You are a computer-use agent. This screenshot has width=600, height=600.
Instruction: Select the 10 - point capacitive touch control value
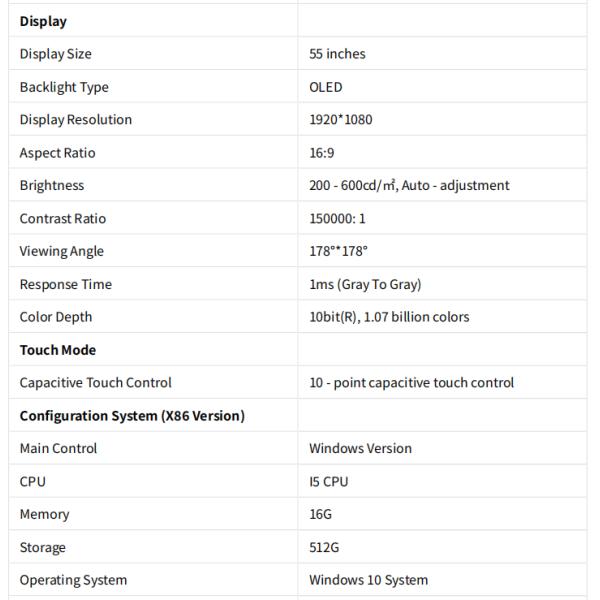411,382
